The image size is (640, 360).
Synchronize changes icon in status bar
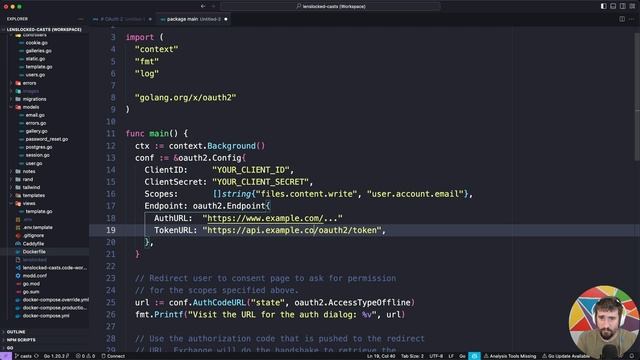[36, 356]
